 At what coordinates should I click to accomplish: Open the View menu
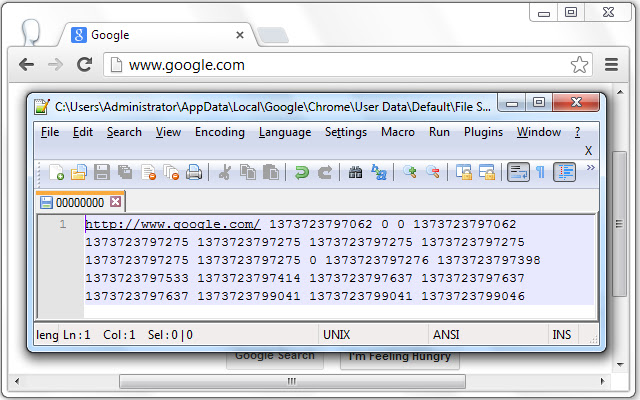(x=168, y=132)
